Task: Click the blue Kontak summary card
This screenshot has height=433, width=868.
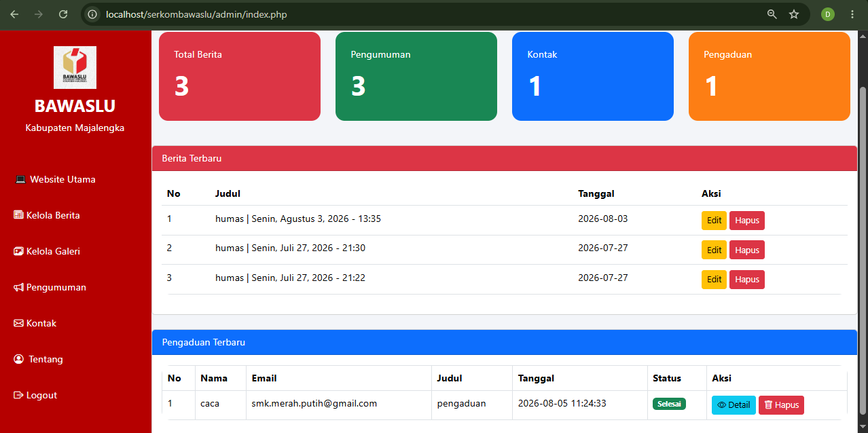Action: pos(593,76)
